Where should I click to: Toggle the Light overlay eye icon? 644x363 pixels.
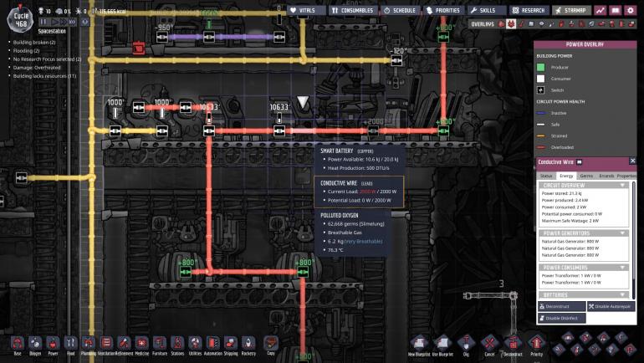coord(541,23)
